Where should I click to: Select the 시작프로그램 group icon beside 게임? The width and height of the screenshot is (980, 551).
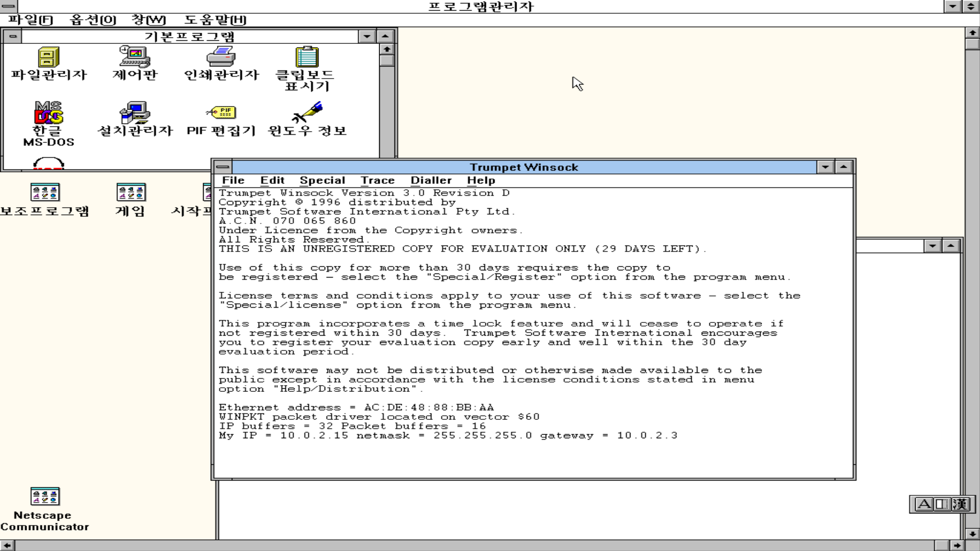coord(207,192)
